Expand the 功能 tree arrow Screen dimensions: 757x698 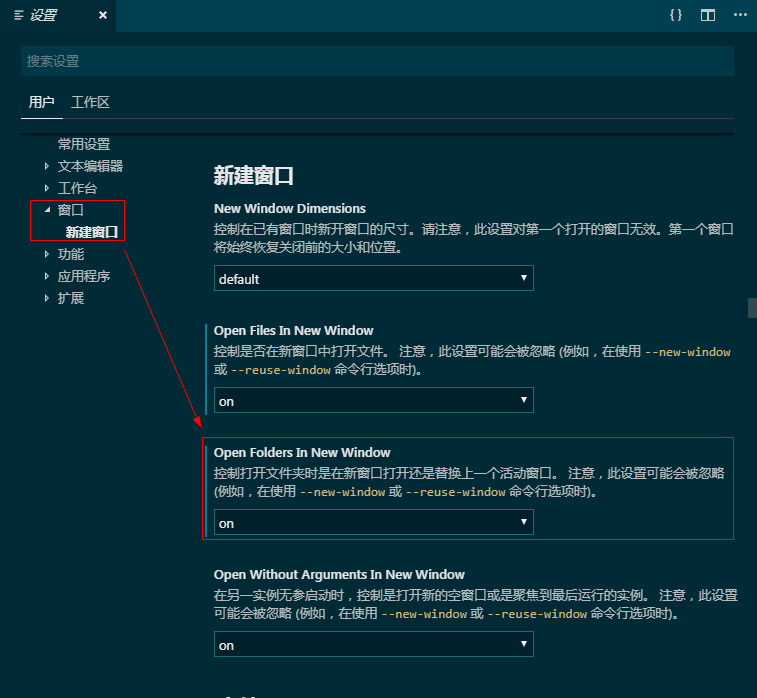[x=47, y=254]
